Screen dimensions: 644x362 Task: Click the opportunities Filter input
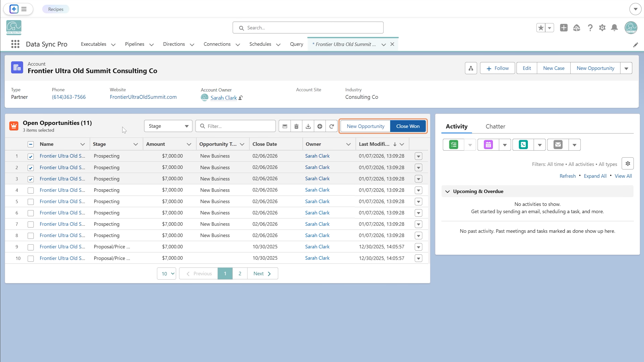coord(235,126)
